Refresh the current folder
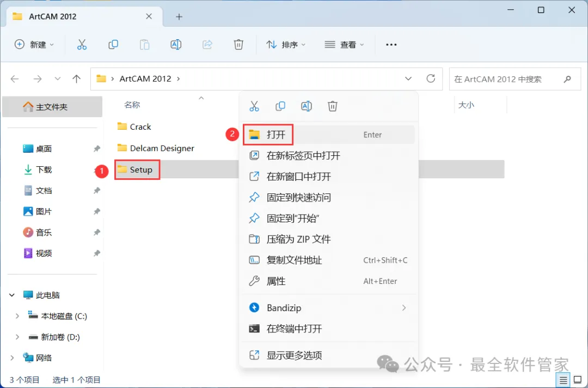588x388 pixels. (431, 78)
